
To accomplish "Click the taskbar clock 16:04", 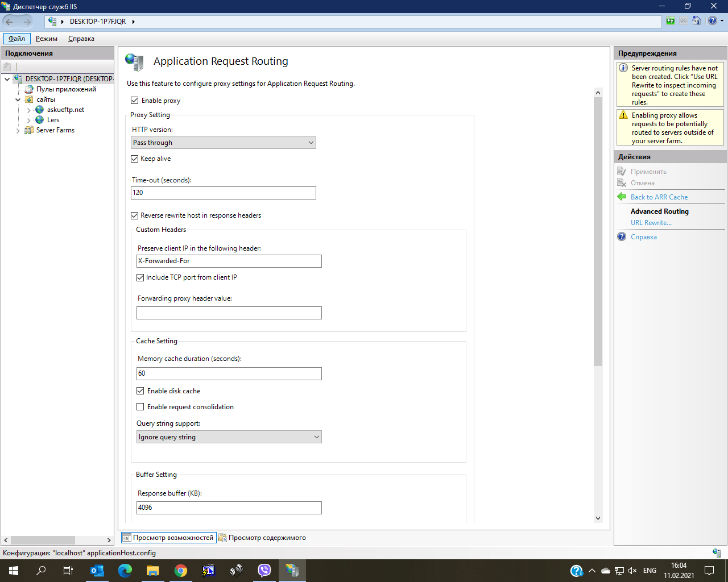I will click(x=679, y=566).
